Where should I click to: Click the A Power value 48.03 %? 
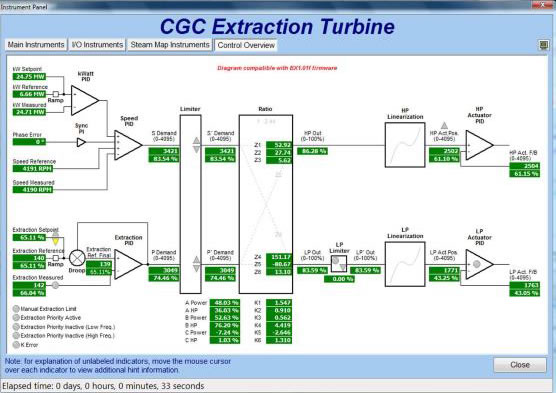pos(225,303)
